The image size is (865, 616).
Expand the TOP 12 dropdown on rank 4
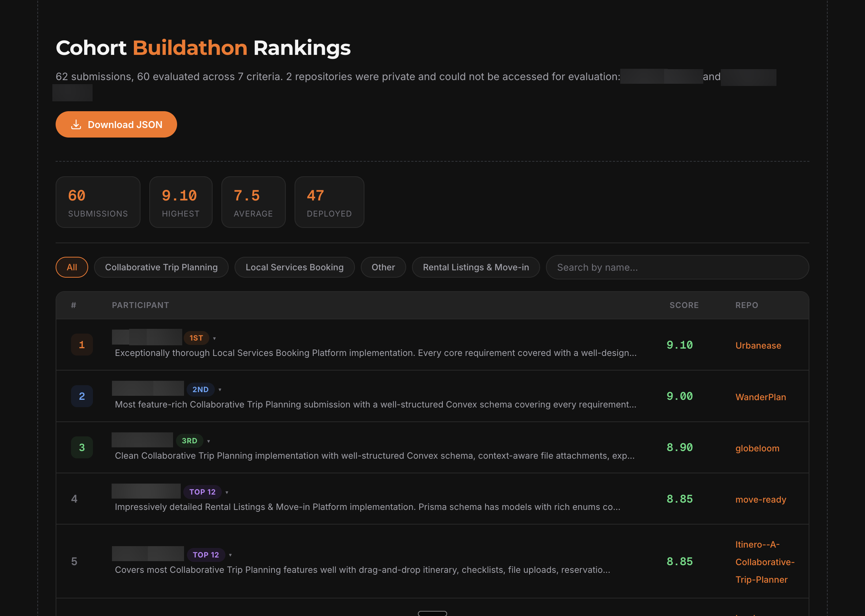227,492
